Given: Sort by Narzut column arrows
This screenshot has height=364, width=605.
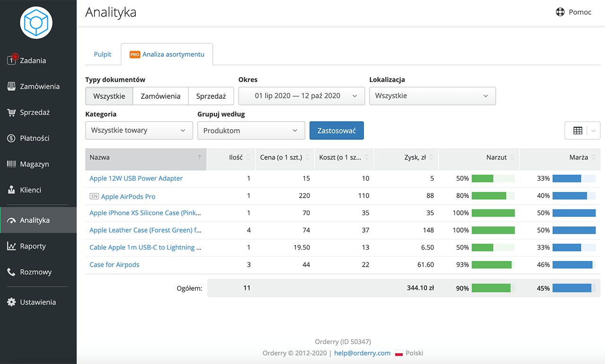Looking at the screenshot, I should (512, 157).
